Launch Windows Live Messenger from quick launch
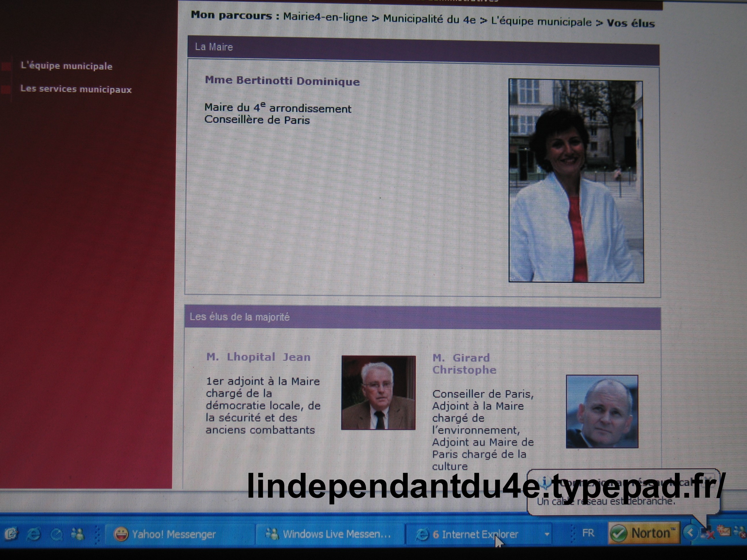The width and height of the screenshot is (747, 560). pyautogui.click(x=78, y=534)
